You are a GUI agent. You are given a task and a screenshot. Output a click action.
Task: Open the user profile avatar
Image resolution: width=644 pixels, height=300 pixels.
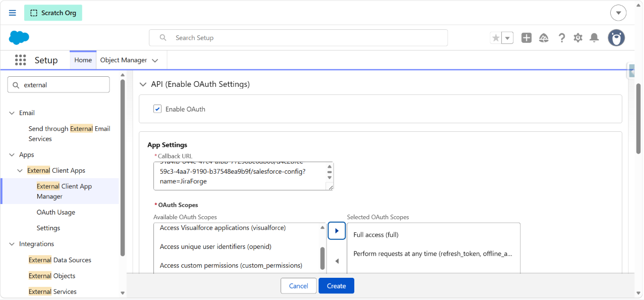pyautogui.click(x=616, y=38)
